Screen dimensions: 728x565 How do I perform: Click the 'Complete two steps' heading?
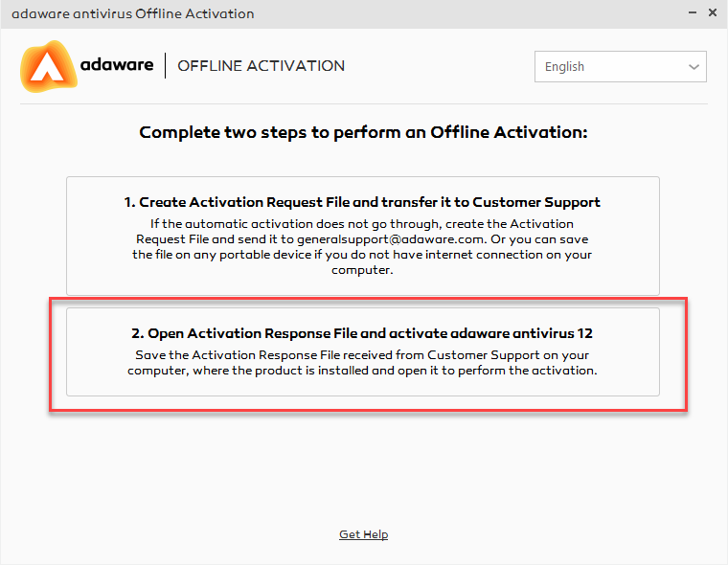pos(364,132)
